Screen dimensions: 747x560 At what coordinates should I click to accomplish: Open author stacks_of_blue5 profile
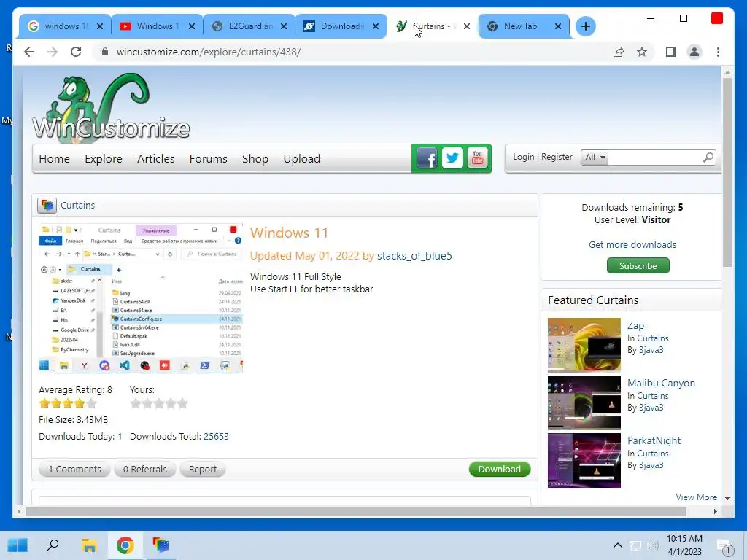414,256
